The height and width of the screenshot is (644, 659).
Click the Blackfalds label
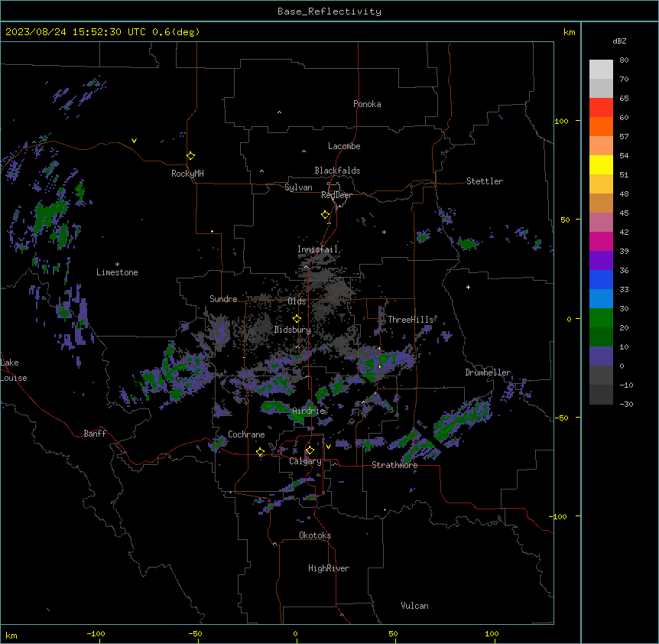click(x=337, y=171)
